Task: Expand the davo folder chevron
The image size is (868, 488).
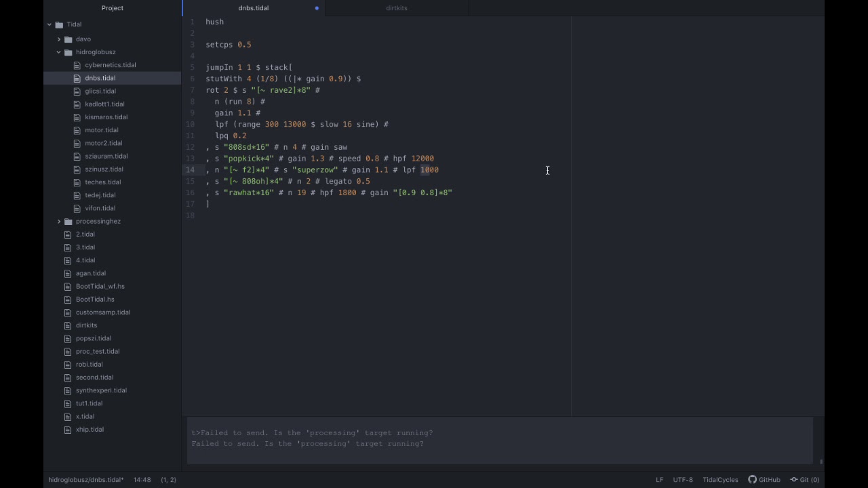Action: (59, 39)
